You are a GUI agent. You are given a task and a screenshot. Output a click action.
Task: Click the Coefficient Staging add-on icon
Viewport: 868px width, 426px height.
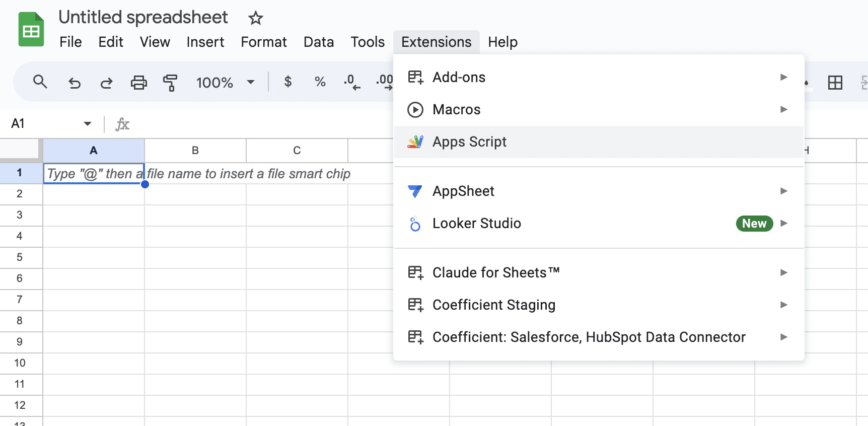click(415, 305)
